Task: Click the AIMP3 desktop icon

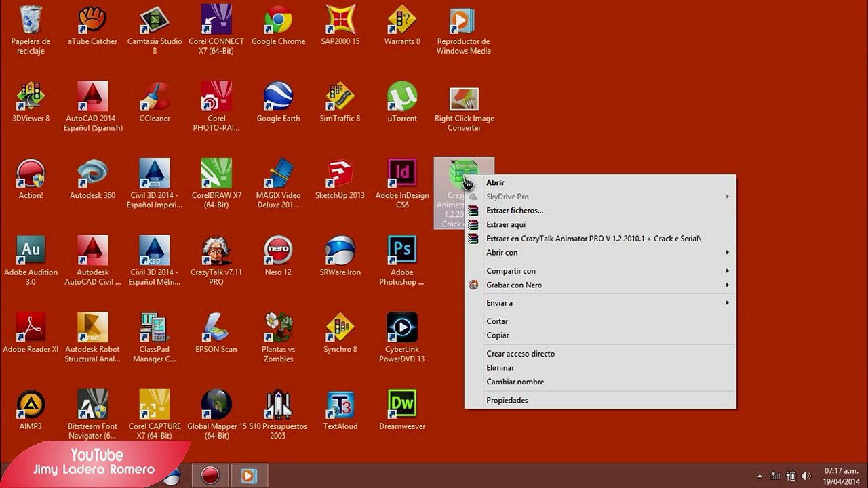Action: tap(31, 411)
